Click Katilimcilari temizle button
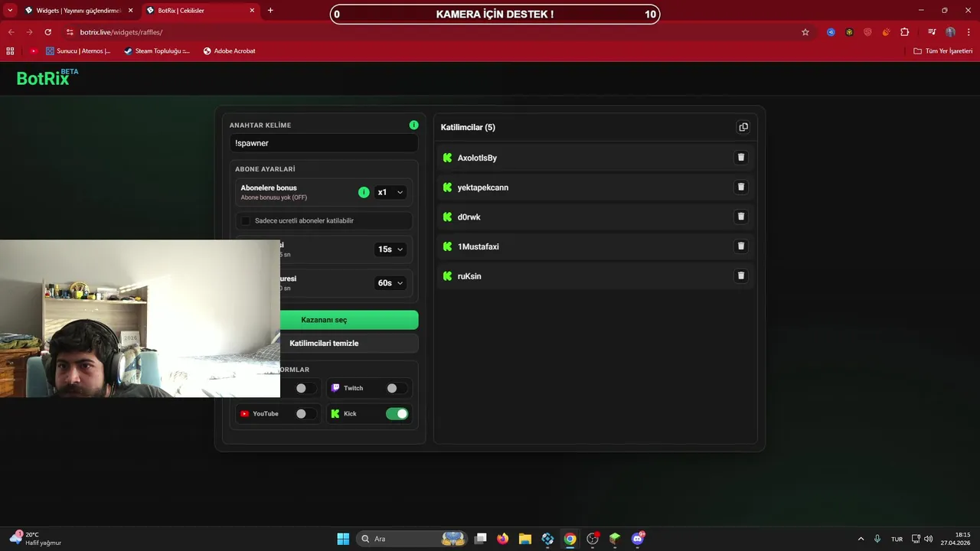The image size is (980, 551). pos(324,343)
